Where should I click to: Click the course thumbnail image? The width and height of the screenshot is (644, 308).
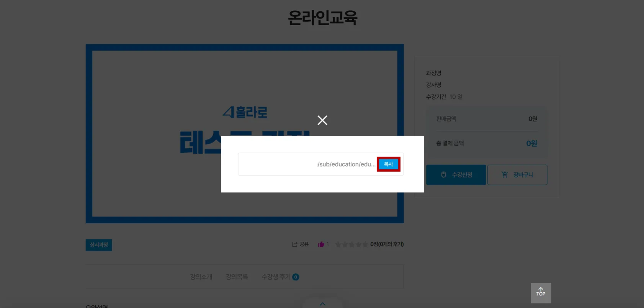245,134
